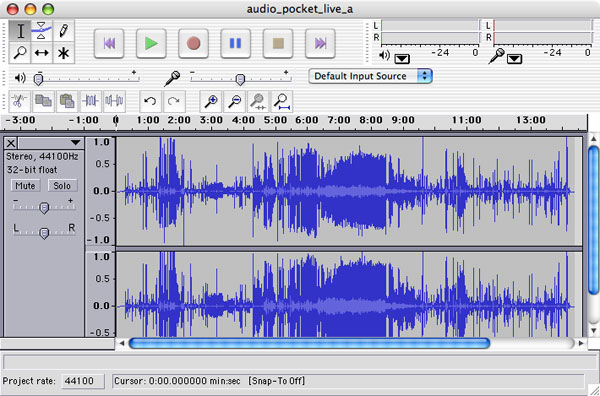600x396 pixels.
Task: Select the Time Shift tool
Action: pyautogui.click(x=41, y=52)
